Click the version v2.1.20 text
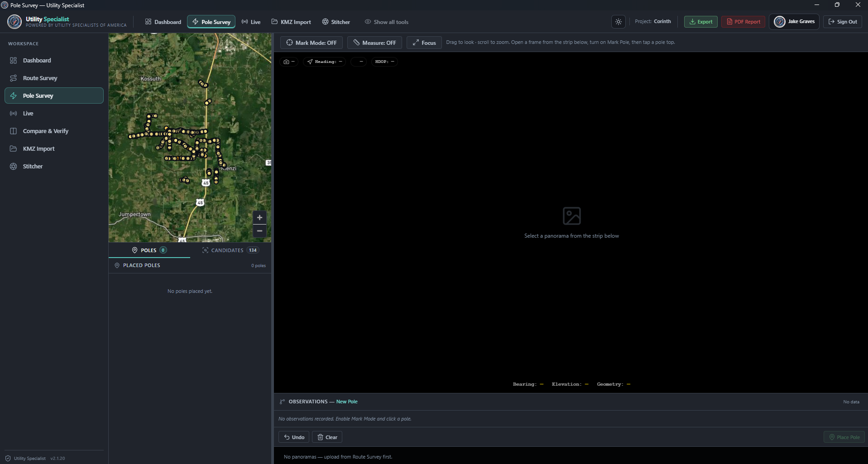This screenshot has width=868, height=464. pyautogui.click(x=58, y=458)
